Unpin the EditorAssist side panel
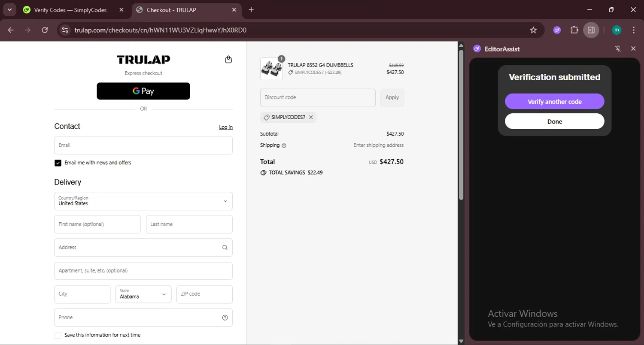The width and height of the screenshot is (644, 345). tap(618, 49)
